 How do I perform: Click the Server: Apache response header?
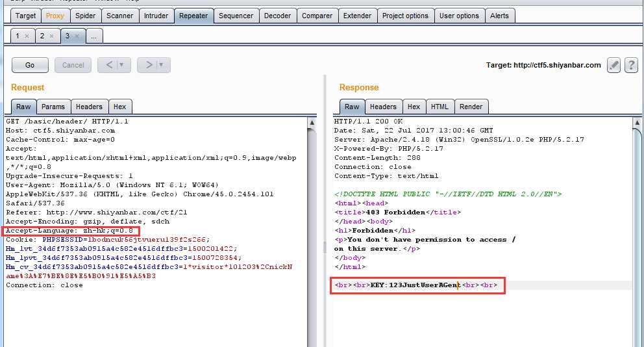click(x=459, y=139)
